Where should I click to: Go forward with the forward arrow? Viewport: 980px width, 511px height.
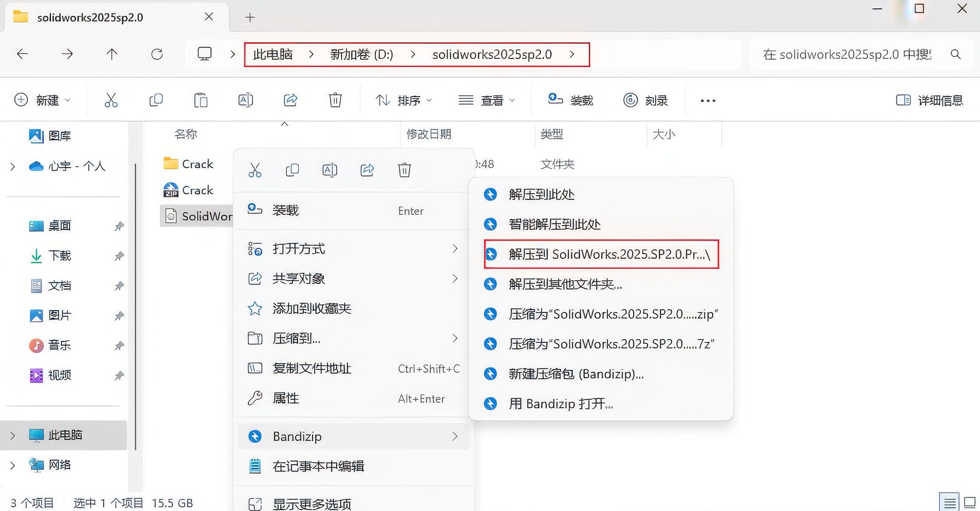coord(67,54)
